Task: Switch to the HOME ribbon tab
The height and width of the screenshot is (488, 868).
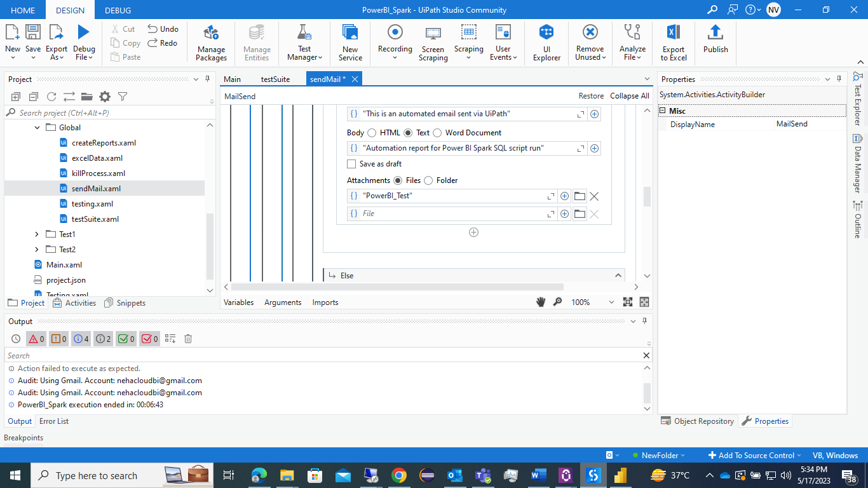Action: (24, 10)
